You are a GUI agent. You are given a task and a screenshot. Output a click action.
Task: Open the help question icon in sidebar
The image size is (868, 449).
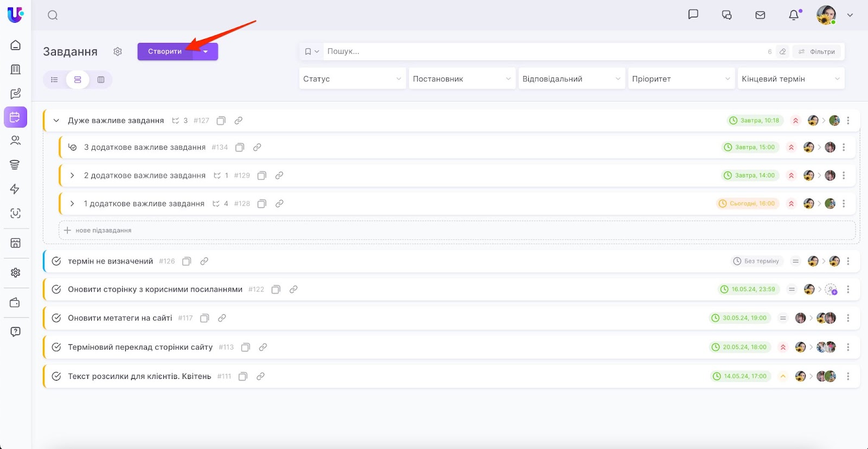point(15,332)
